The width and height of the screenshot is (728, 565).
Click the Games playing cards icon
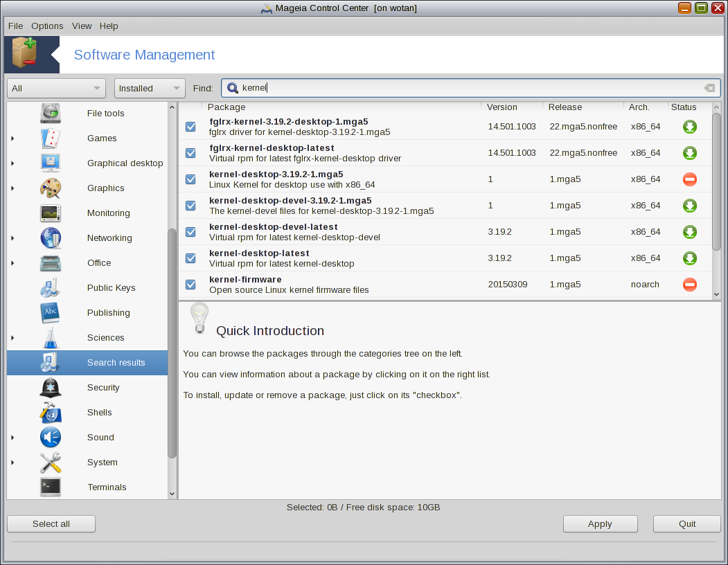coord(51,138)
